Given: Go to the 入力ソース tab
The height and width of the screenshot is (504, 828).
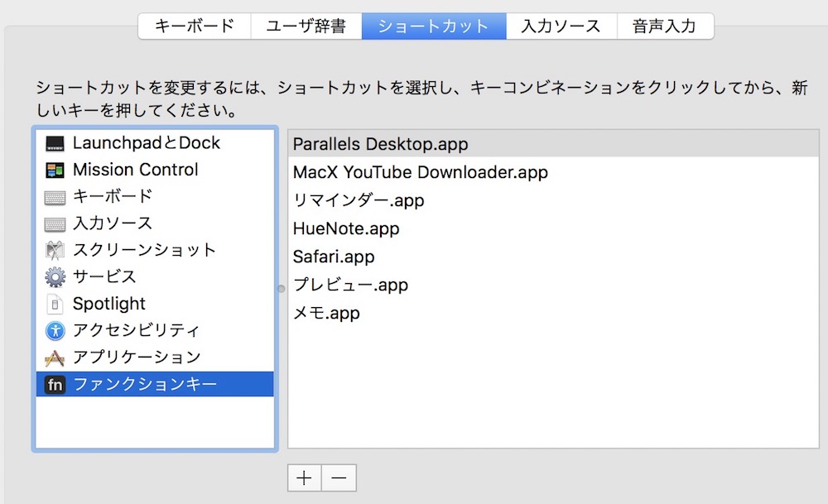Looking at the screenshot, I should pyautogui.click(x=561, y=26).
